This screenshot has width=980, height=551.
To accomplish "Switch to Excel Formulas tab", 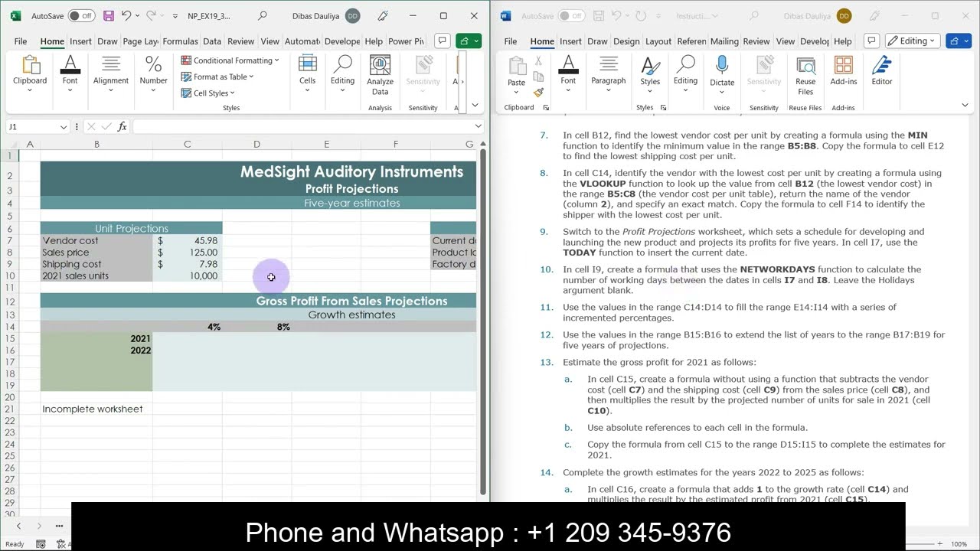I will (x=180, y=41).
